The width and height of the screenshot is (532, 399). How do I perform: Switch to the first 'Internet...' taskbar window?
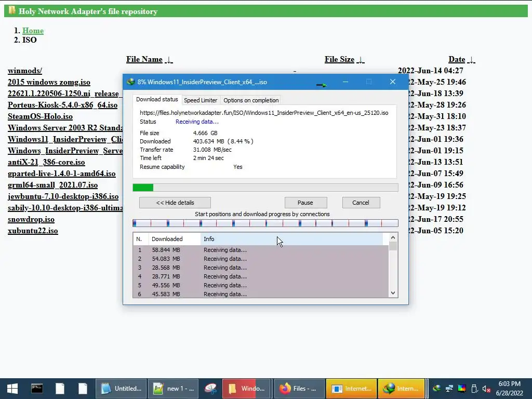coord(352,389)
